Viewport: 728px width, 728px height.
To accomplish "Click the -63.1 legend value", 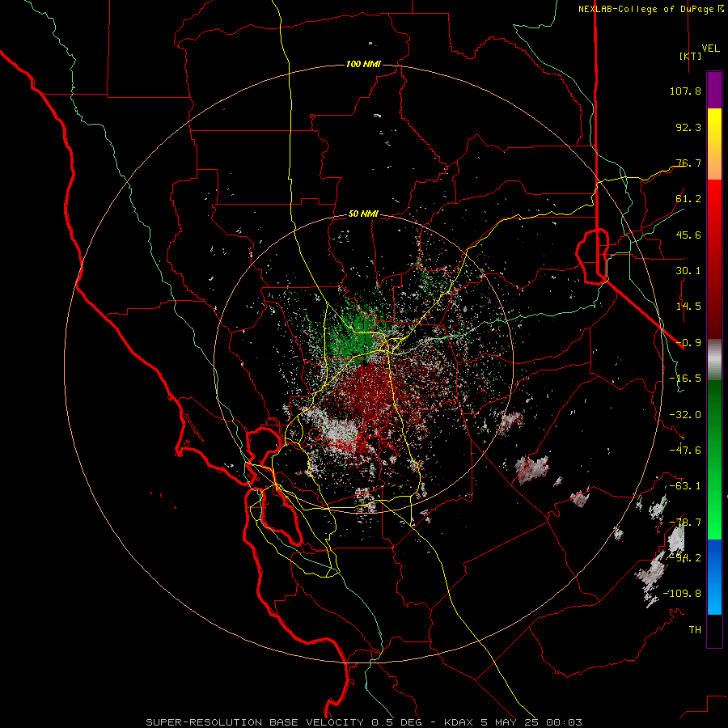I will (685, 486).
